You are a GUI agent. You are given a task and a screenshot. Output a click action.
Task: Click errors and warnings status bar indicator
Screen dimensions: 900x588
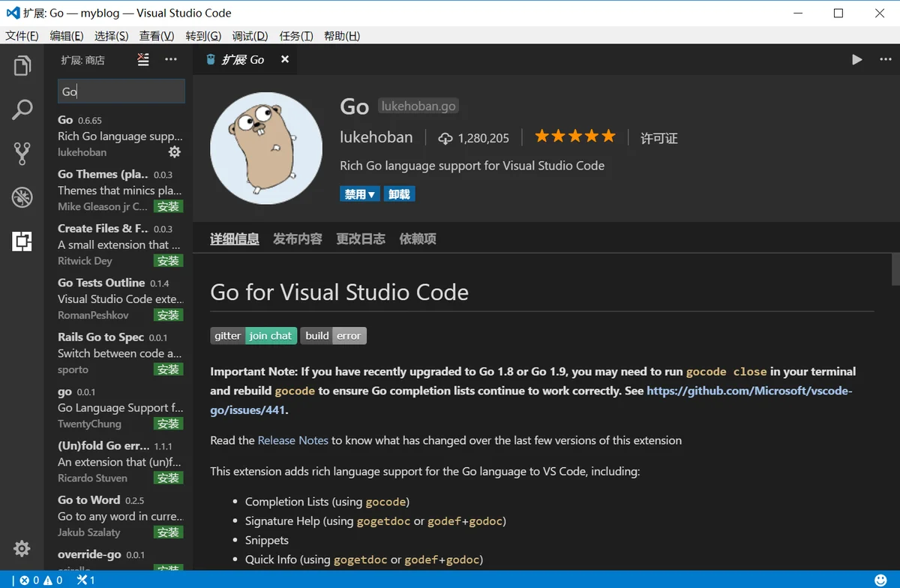(41, 580)
